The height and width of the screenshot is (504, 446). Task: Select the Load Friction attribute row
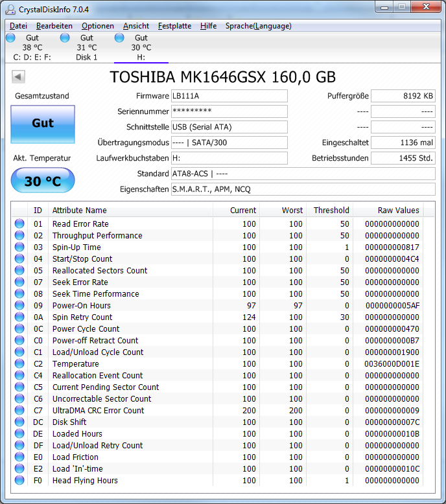click(x=217, y=457)
